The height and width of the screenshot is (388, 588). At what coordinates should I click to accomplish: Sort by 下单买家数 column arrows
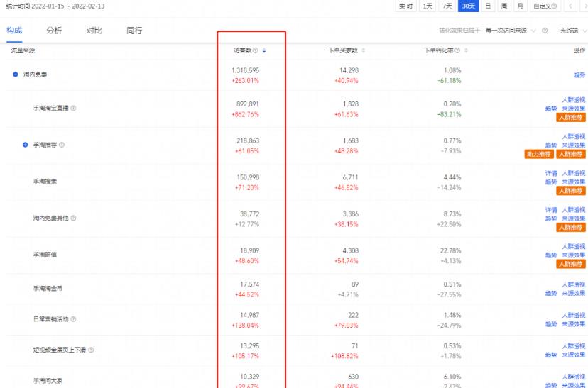[x=364, y=50]
